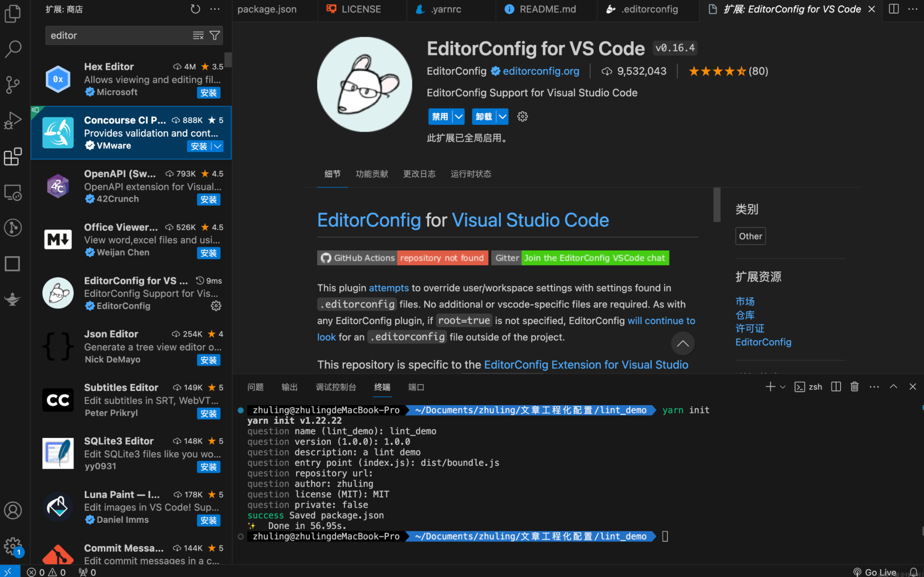This screenshot has height=577, width=924.
Task: Switch to the .yarnrc editor tab
Action: coord(446,9)
